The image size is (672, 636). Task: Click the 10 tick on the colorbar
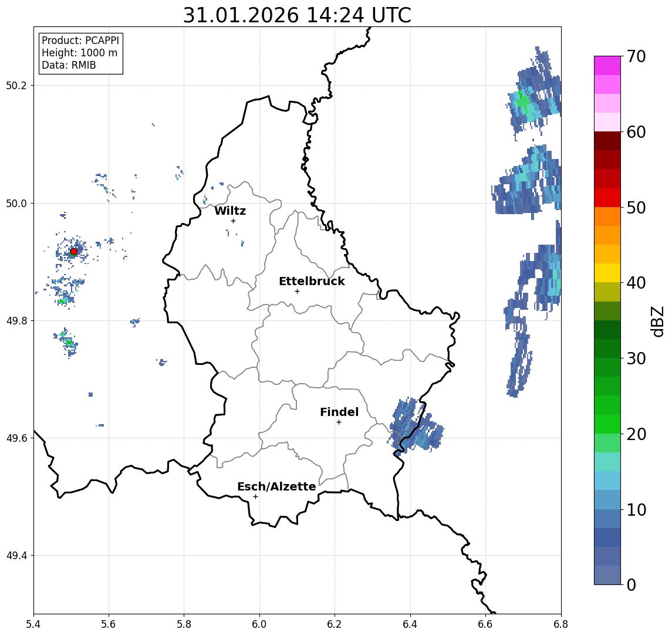coord(636,509)
